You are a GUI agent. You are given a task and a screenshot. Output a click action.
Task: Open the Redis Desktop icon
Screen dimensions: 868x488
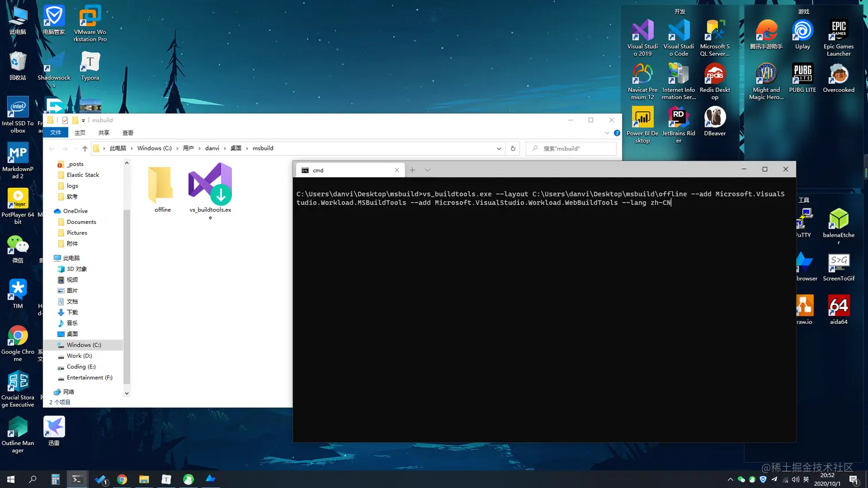[715, 81]
